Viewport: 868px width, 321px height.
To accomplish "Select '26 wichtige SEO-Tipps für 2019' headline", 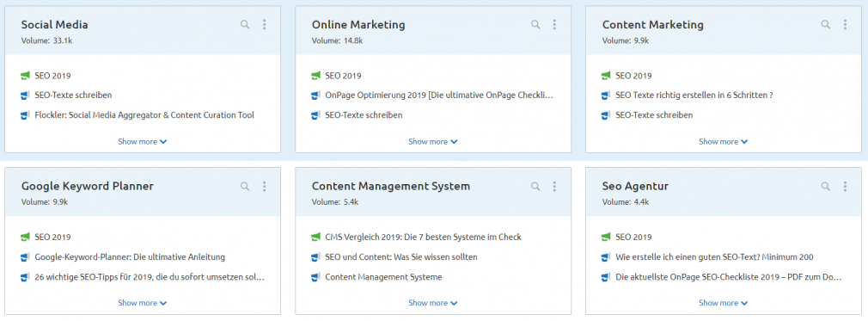I will [x=150, y=276].
